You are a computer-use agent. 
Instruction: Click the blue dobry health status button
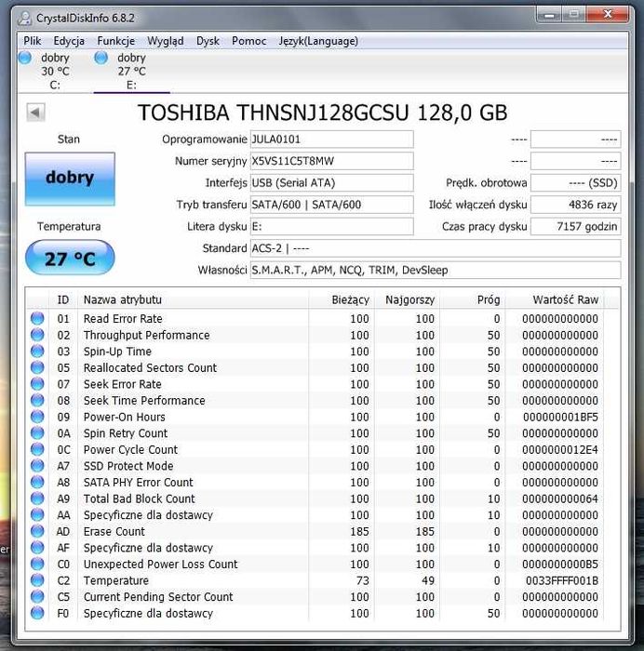click(70, 179)
